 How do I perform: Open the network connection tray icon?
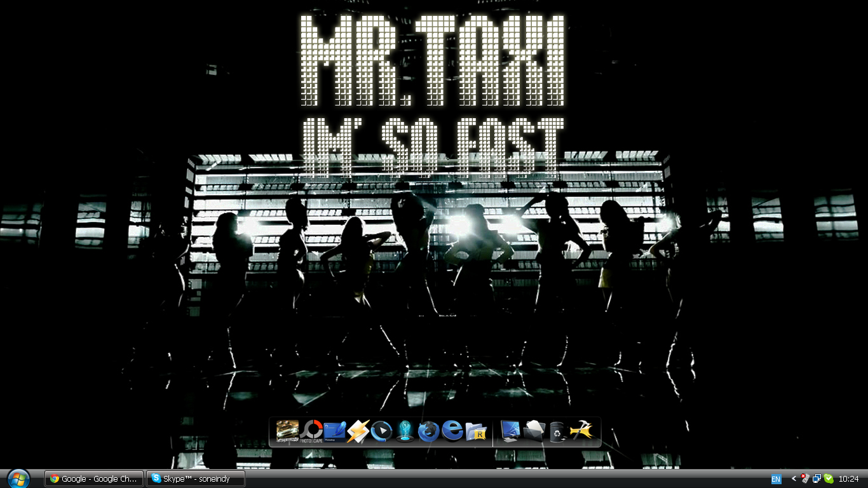click(817, 479)
